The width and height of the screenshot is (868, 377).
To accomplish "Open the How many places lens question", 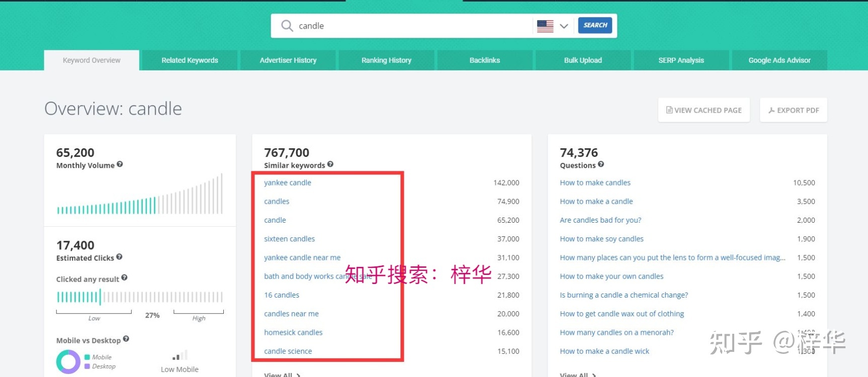I will click(672, 257).
